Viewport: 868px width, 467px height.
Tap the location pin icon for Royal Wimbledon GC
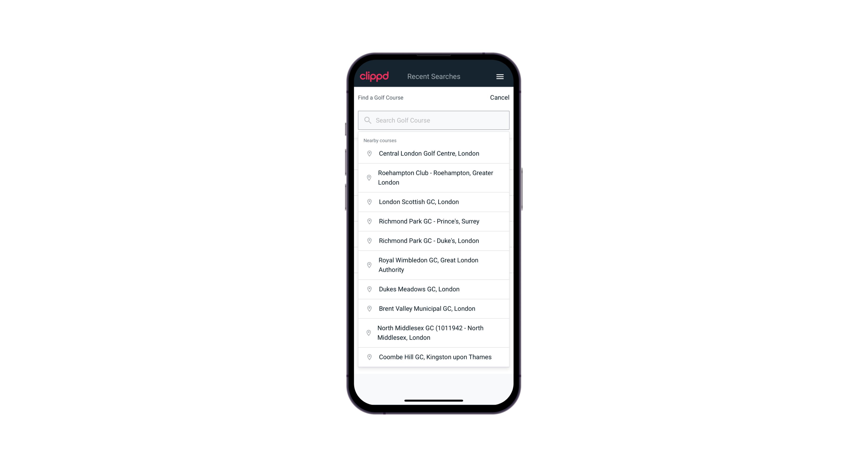(368, 265)
